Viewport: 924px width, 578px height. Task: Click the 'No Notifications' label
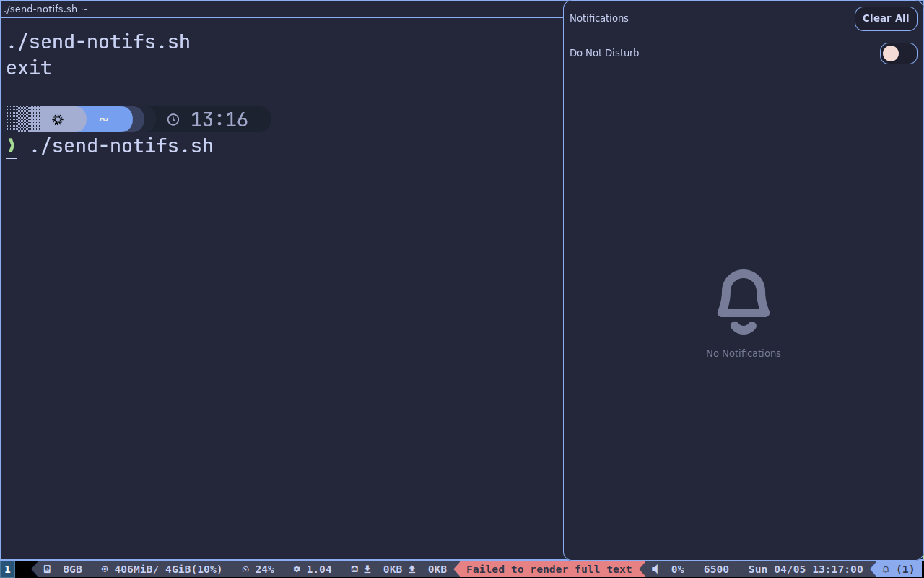click(x=744, y=353)
